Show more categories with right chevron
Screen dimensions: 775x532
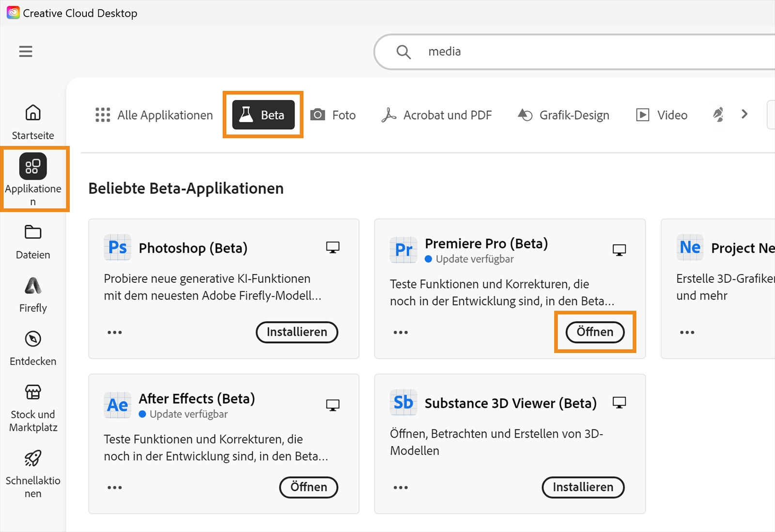(744, 114)
